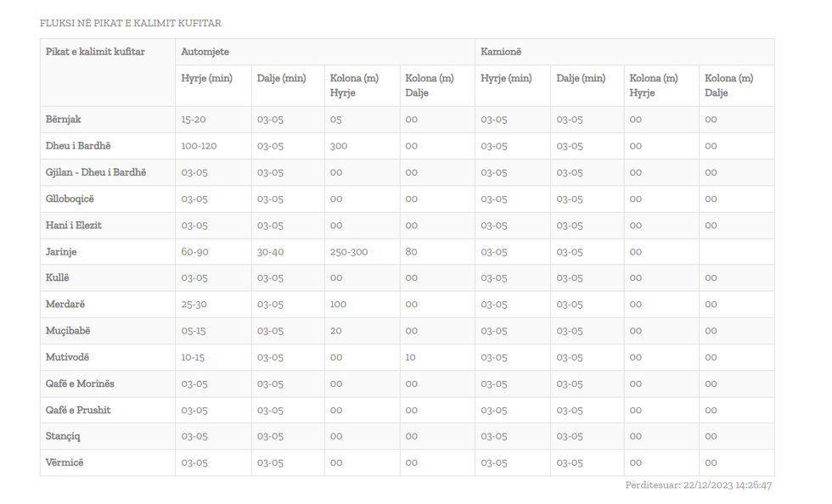Select the 25-30 cell in Merdarë row
Viewport: 832px width, 504px height.
194,305
